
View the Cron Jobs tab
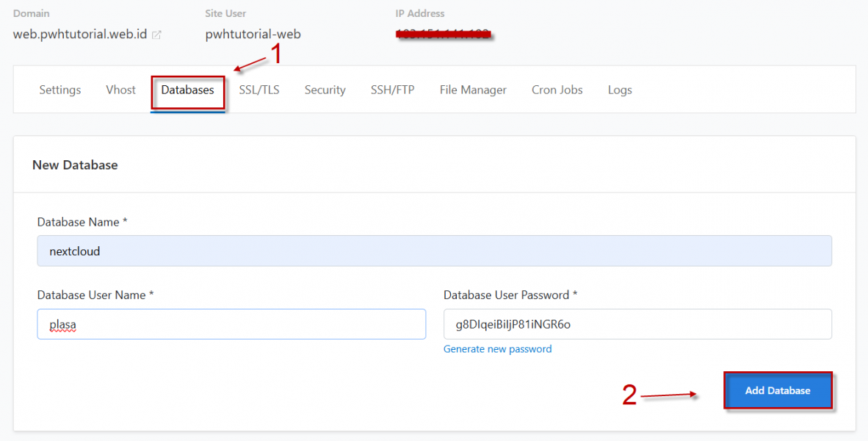click(557, 90)
